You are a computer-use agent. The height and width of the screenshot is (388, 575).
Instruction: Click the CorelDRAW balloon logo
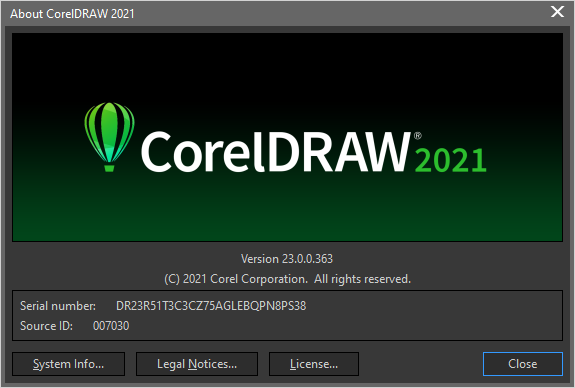pos(109,137)
